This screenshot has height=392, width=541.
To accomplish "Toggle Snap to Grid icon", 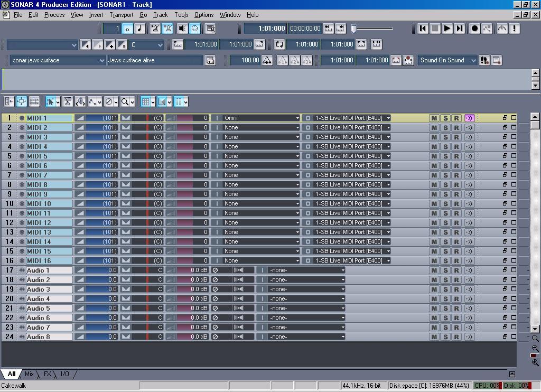I will [146, 102].
